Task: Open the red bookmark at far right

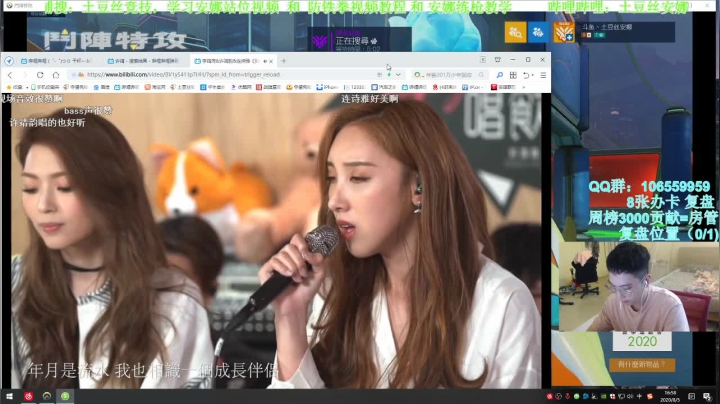Action: [x=503, y=87]
